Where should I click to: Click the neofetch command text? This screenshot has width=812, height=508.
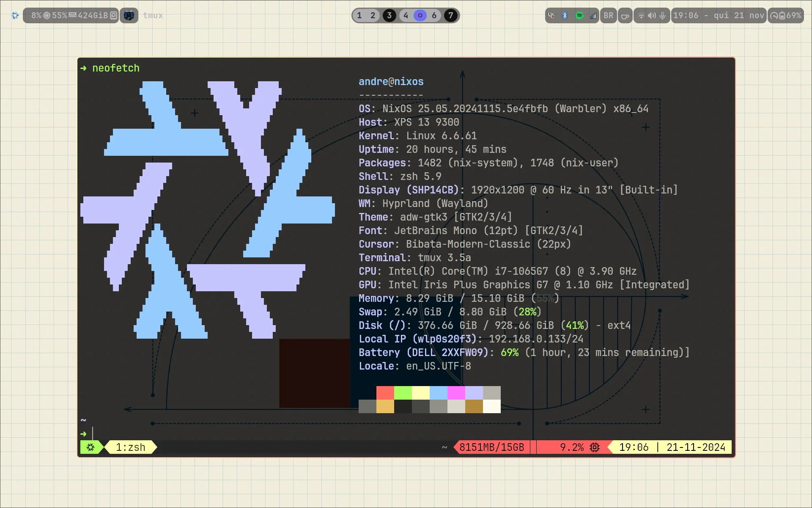pyautogui.click(x=116, y=68)
